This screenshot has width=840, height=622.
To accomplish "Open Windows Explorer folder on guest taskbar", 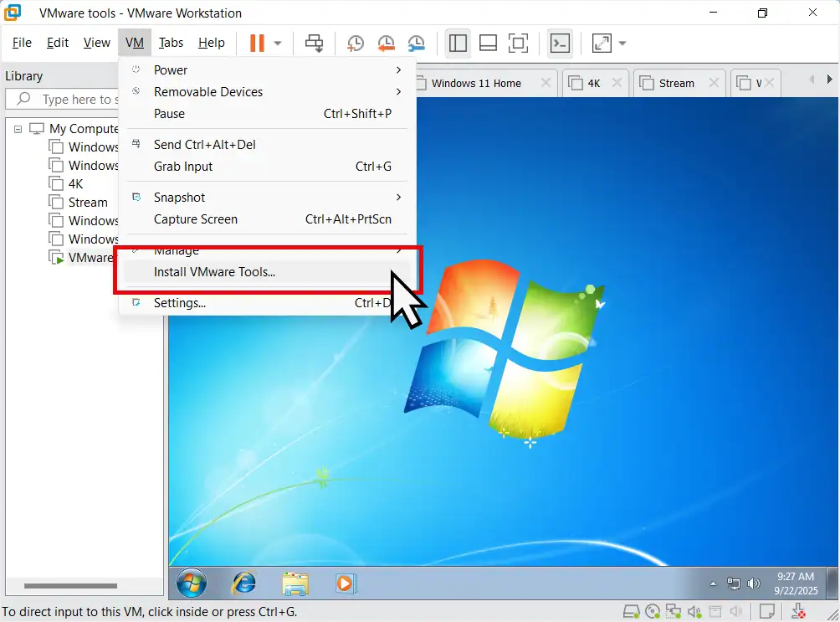I will coord(295,583).
